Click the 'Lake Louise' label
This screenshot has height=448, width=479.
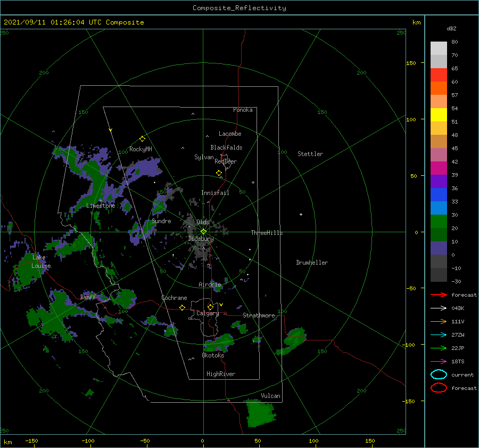click(x=41, y=262)
